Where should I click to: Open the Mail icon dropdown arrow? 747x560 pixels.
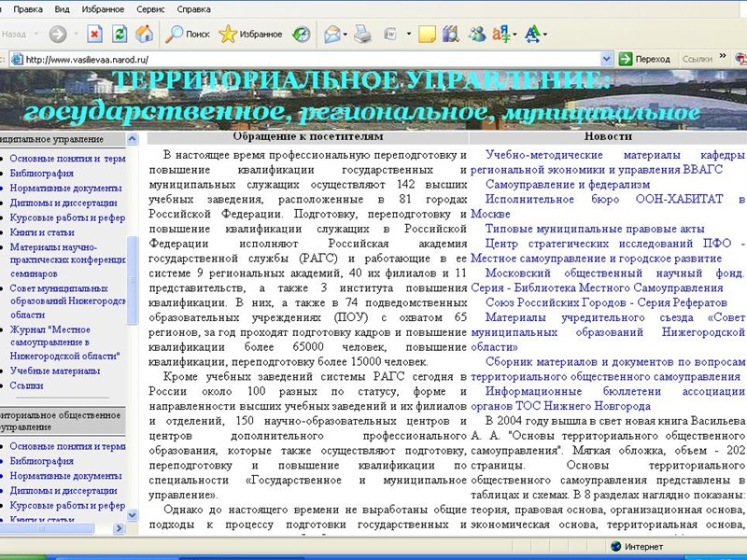(x=345, y=35)
